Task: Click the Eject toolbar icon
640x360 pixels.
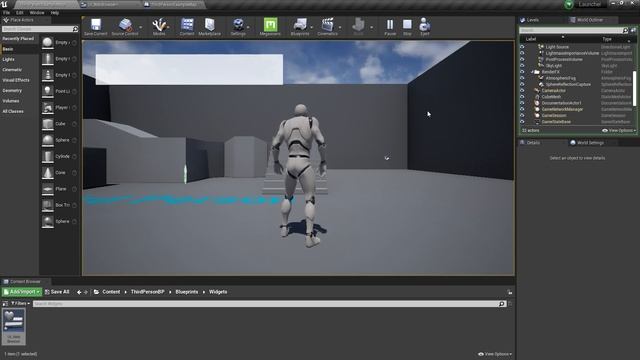Action: (x=424, y=24)
